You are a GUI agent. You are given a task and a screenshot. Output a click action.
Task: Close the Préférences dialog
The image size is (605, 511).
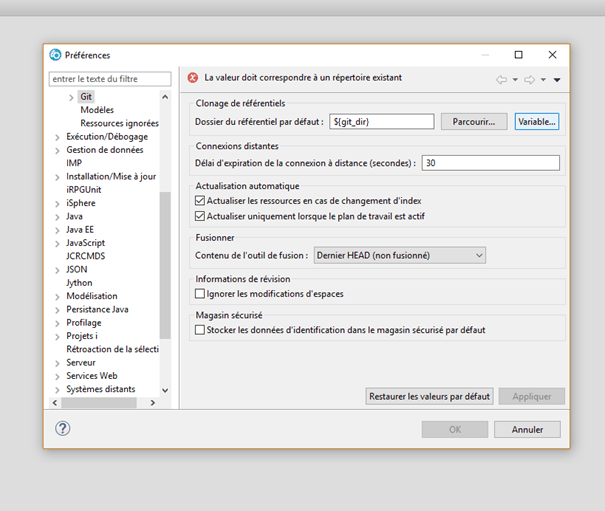click(553, 55)
